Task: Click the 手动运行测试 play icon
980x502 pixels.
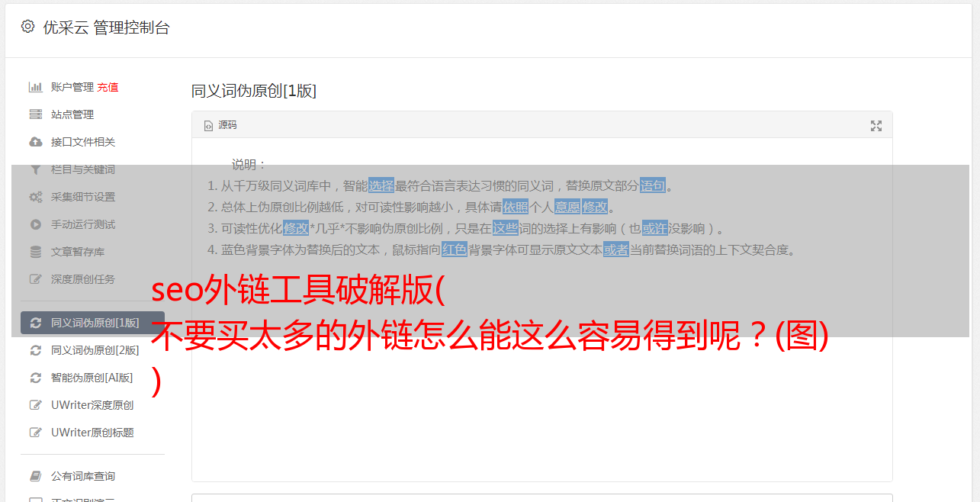Action: click(35, 224)
